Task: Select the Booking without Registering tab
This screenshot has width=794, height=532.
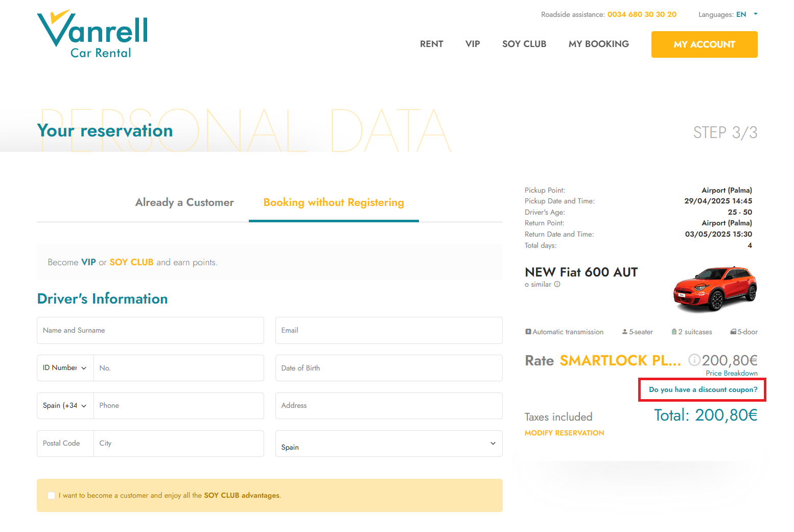Action: 334,203
